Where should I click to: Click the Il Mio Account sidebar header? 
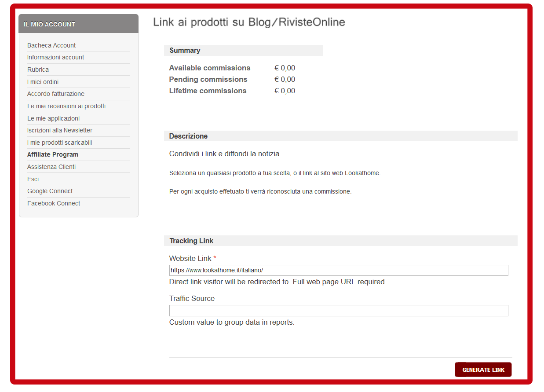tap(50, 24)
